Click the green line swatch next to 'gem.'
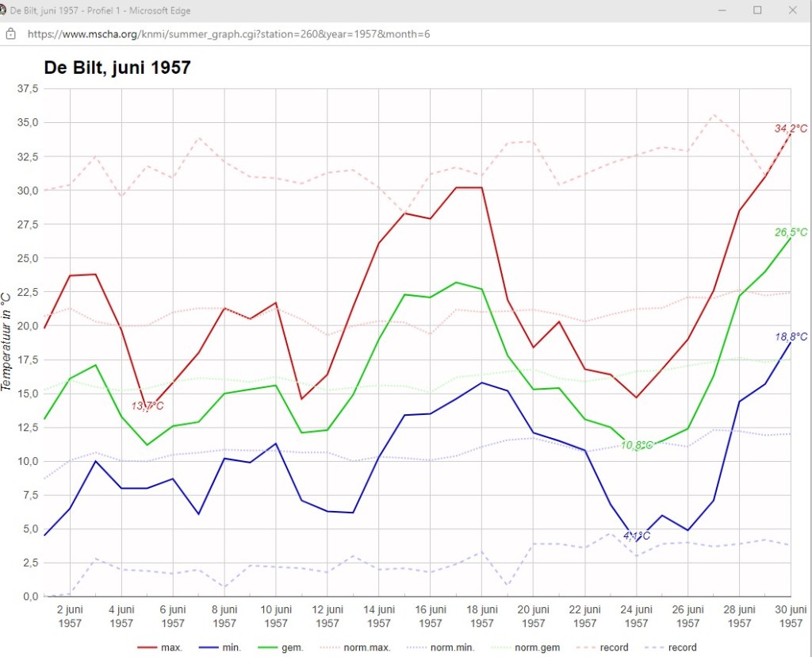The height and width of the screenshot is (657, 812). (267, 647)
